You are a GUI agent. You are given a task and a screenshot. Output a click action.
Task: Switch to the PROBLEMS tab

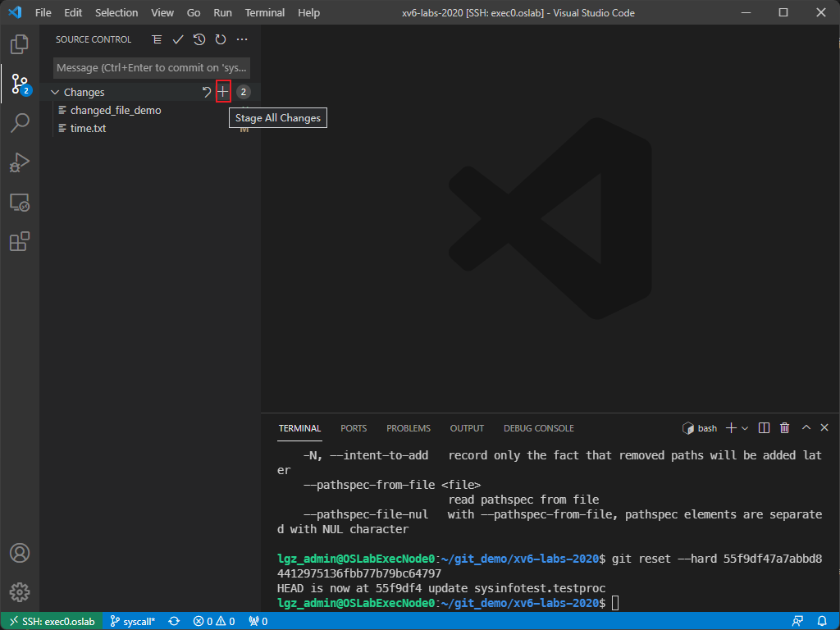pyautogui.click(x=409, y=428)
